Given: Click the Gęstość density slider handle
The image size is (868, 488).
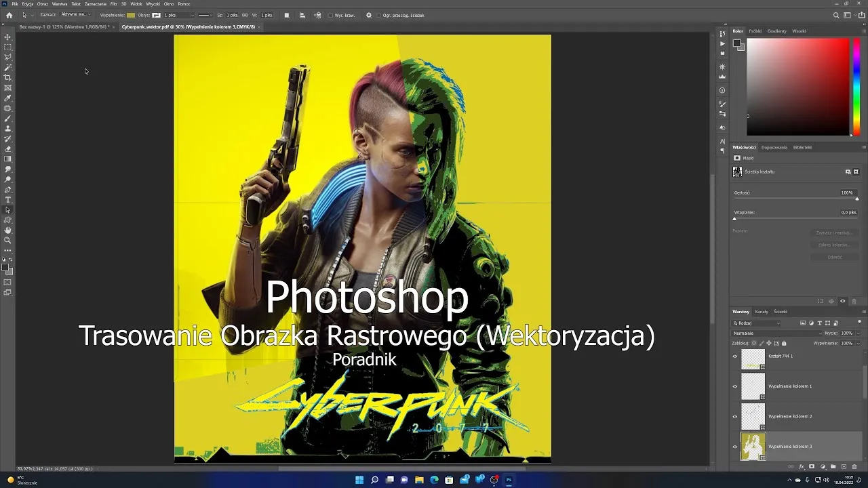Looking at the screenshot, I should (857, 199).
